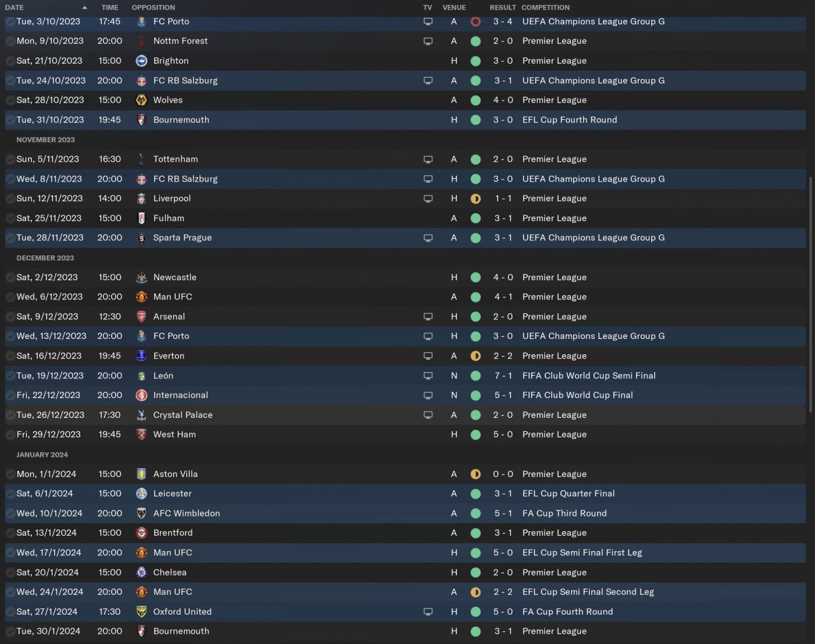This screenshot has height=644, width=815.
Task: Toggle the checkmark on the Sat, 2/12/2023 fixture
Action: (x=10, y=278)
